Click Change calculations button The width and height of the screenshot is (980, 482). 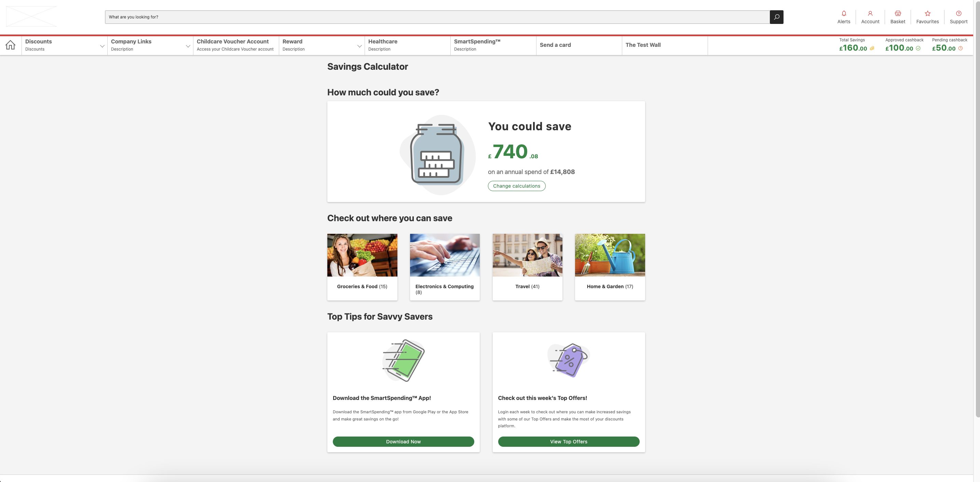click(516, 186)
